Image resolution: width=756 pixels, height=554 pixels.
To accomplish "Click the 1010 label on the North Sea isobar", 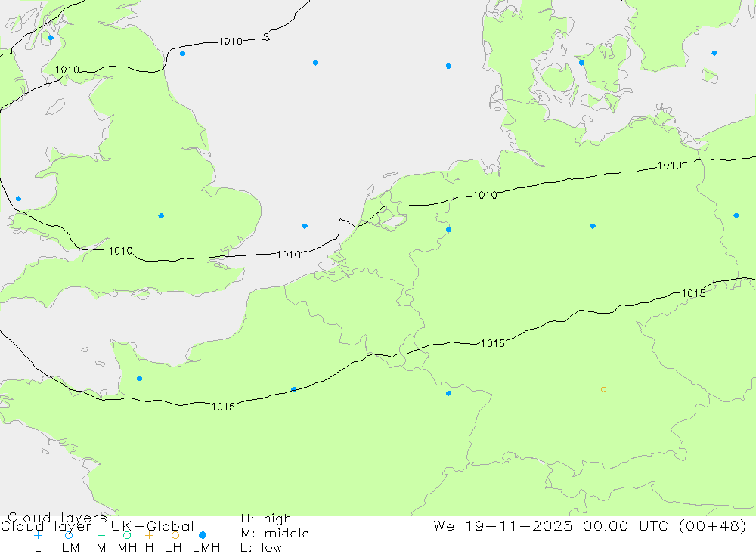I will (231, 42).
